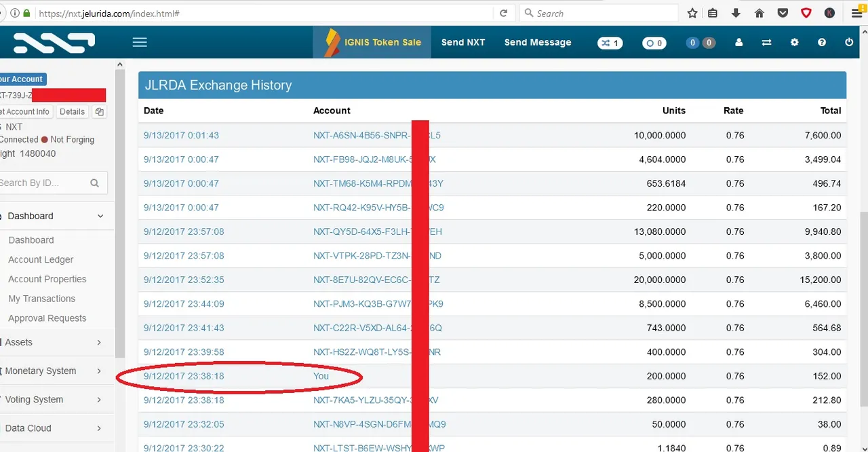Open the 9/12/2017 23:52:35 transaction date

(184, 280)
